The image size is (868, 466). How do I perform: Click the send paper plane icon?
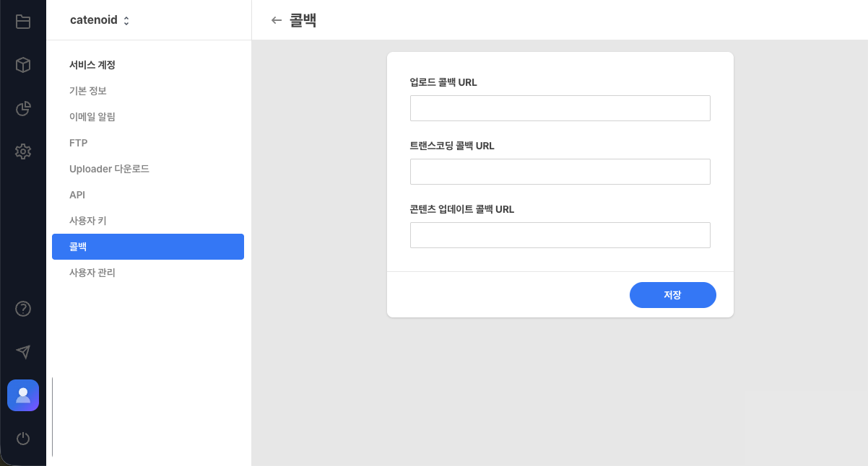22,352
